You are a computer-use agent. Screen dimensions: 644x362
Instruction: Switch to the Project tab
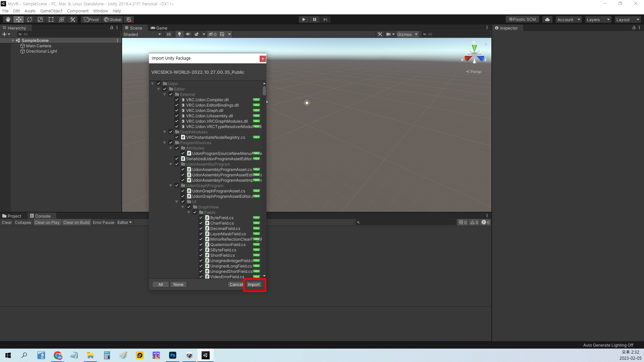tap(12, 216)
